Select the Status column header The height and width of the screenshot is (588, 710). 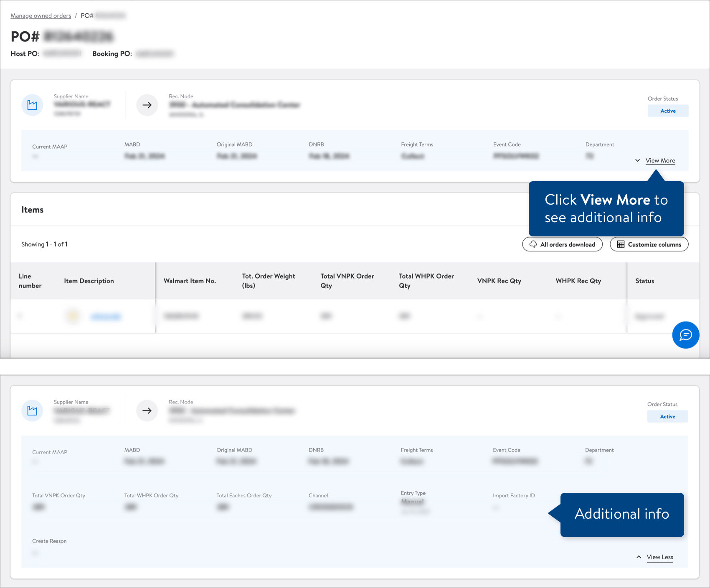click(x=644, y=281)
